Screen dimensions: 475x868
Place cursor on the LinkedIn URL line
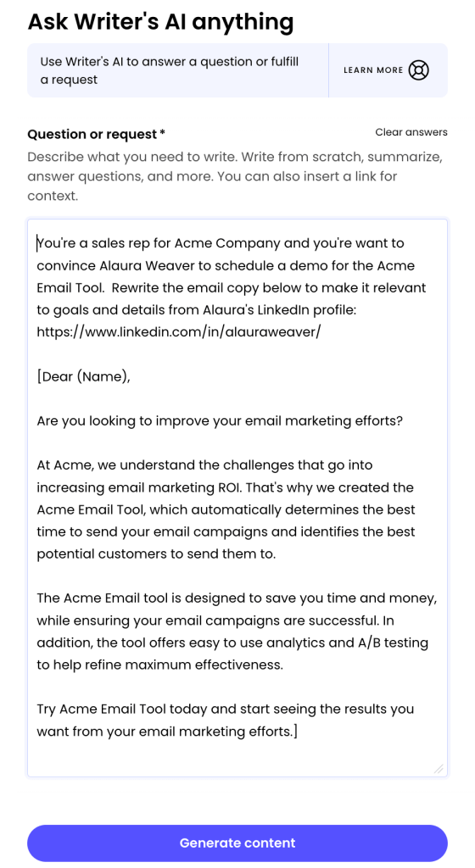point(179,332)
